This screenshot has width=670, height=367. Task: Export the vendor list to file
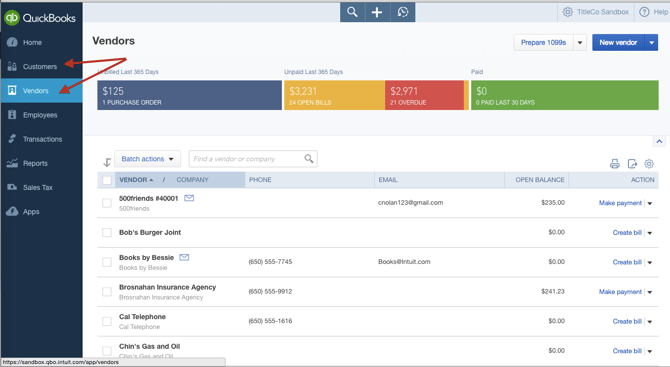tap(632, 164)
